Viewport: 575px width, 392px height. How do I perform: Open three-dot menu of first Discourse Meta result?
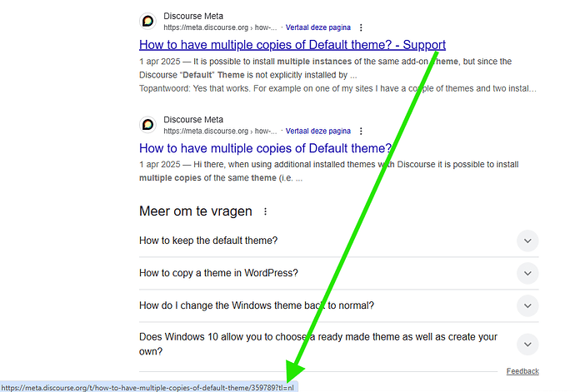click(361, 27)
